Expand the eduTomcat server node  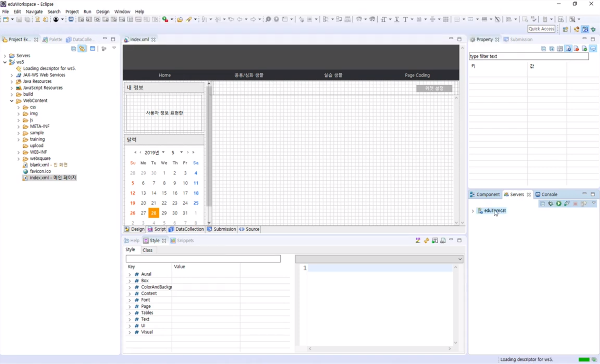point(473,211)
